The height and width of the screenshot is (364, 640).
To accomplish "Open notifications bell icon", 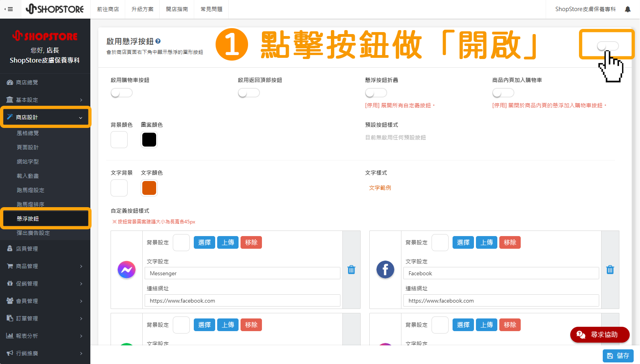I will [x=628, y=9].
